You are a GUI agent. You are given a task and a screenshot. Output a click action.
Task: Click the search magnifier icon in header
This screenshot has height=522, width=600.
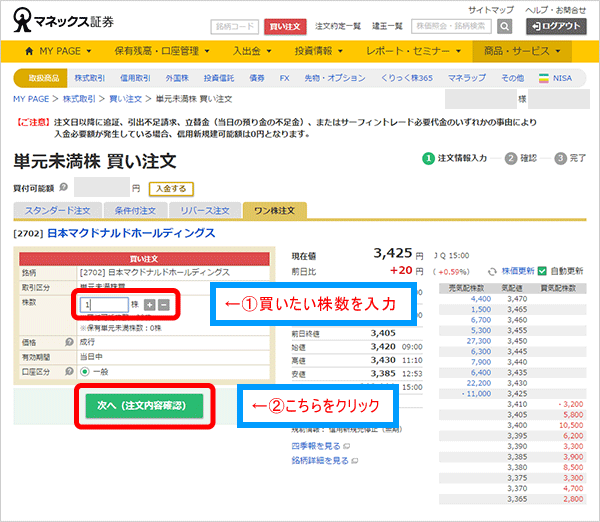coord(505,26)
